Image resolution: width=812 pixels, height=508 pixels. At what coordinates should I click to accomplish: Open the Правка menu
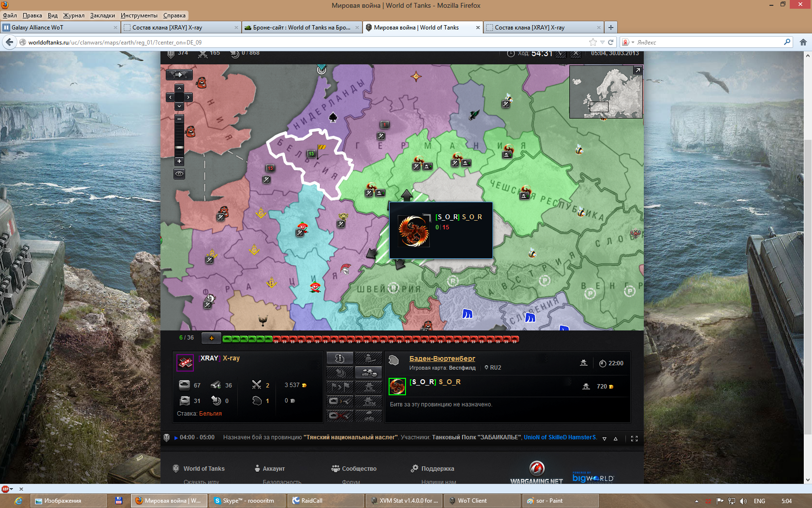tap(32, 15)
